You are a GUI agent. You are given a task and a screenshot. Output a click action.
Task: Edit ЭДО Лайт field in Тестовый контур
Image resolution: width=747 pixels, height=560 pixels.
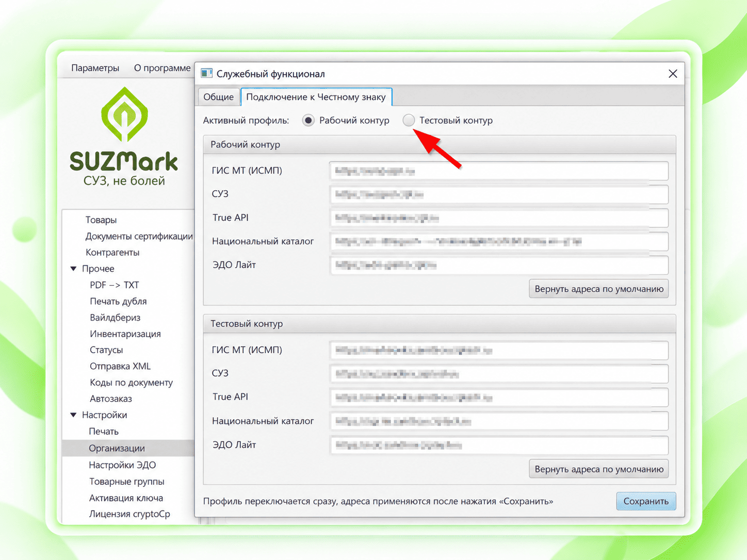tap(499, 445)
